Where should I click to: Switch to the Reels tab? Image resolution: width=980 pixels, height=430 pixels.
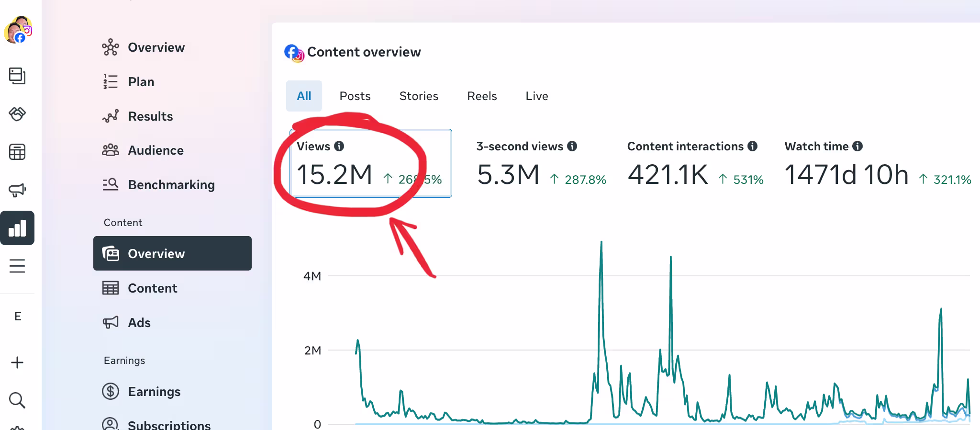click(482, 96)
